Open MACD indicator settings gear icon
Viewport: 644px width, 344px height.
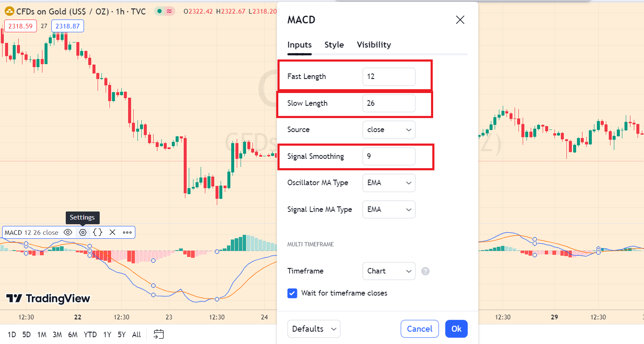[x=83, y=232]
